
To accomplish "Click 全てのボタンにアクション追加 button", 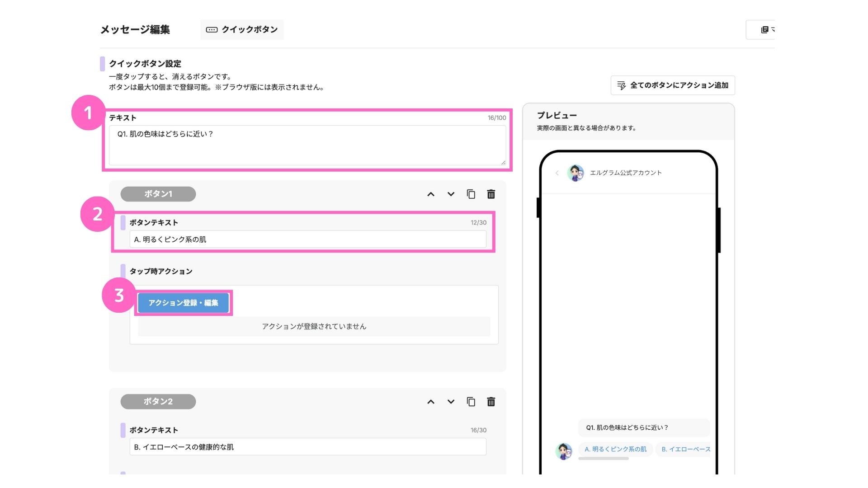I will [673, 85].
